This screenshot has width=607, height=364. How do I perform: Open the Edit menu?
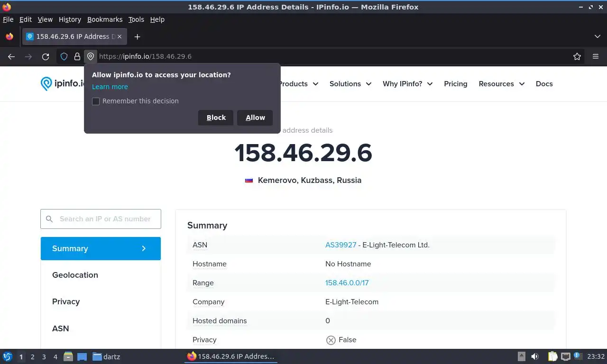(x=26, y=19)
